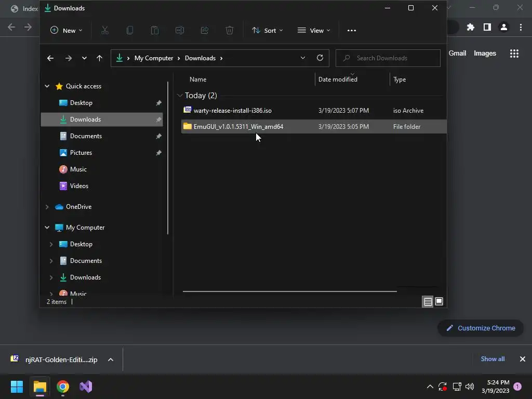Screen dimensions: 532x399
Task: Select Pictures in Quick access
Action: coord(102,153)
